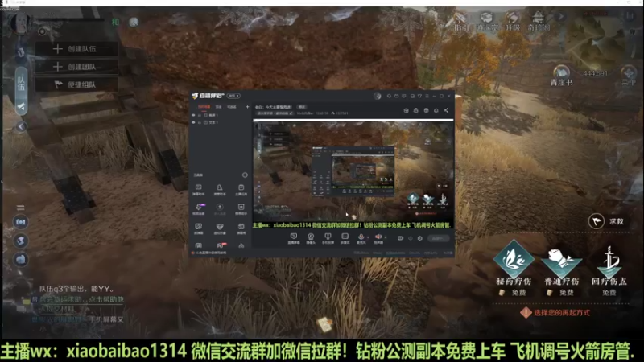Click the 444,691 coordinates value
Image resolution: width=644 pixels, height=362 pixels.
tap(595, 73)
